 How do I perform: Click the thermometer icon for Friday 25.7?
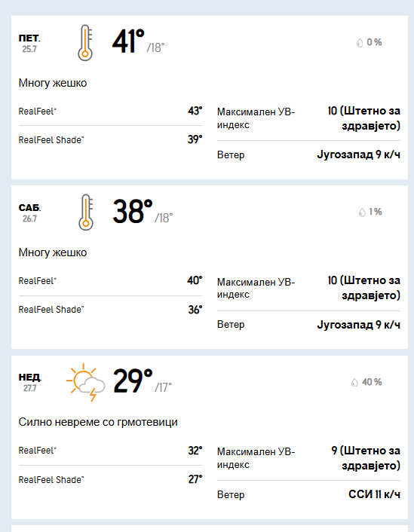tap(85, 43)
